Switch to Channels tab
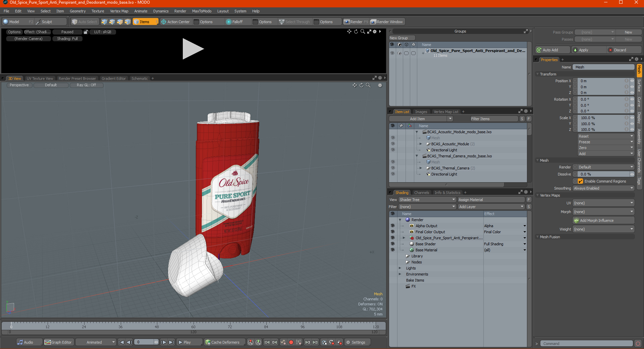 422,193
